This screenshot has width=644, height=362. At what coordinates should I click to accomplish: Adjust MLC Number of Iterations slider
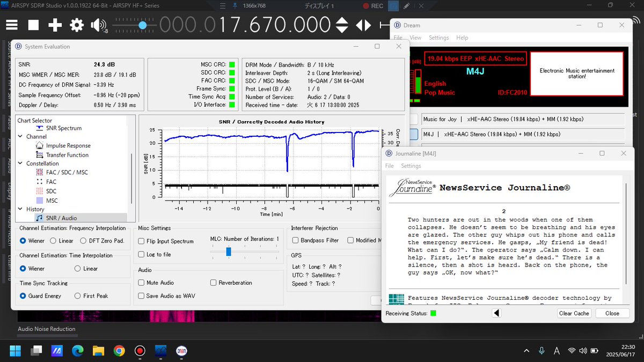[x=229, y=252]
